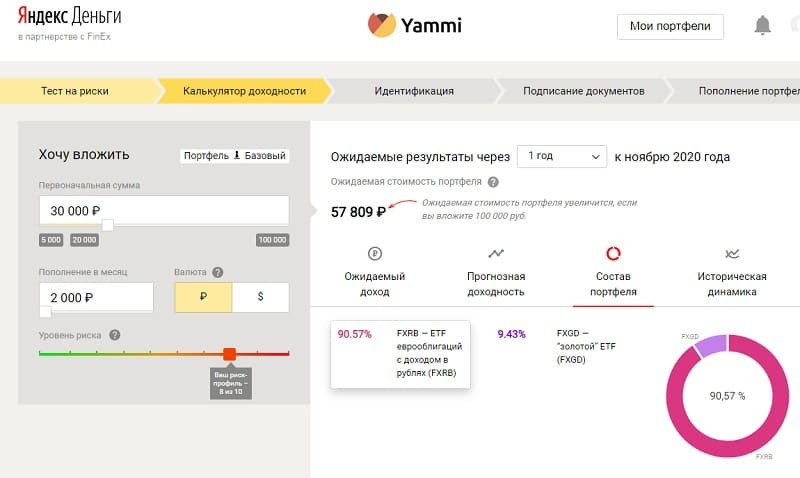This screenshot has width=800, height=478.
Task: Open the 1 год period dropdown
Action: point(561,157)
